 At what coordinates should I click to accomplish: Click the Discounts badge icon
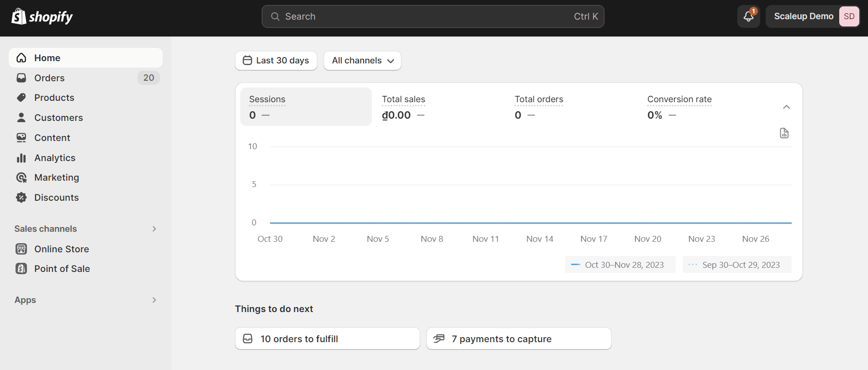(x=21, y=198)
